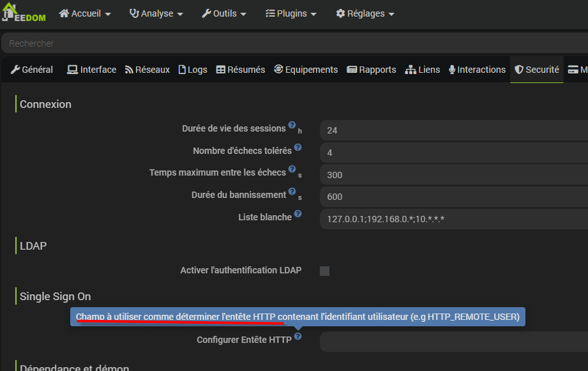Click the Connexion section heading
The width and height of the screenshot is (588, 371).
45,104
